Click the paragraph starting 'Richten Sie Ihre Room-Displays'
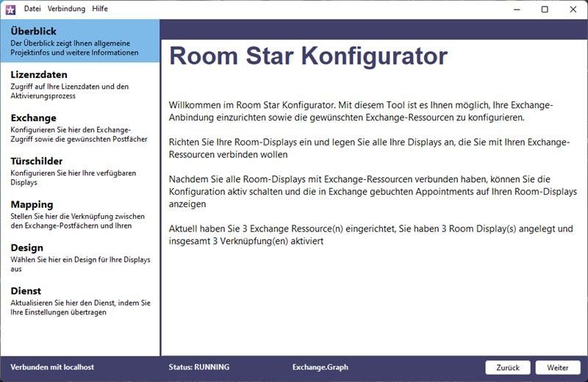The height and width of the screenshot is (382, 588). pos(369,148)
